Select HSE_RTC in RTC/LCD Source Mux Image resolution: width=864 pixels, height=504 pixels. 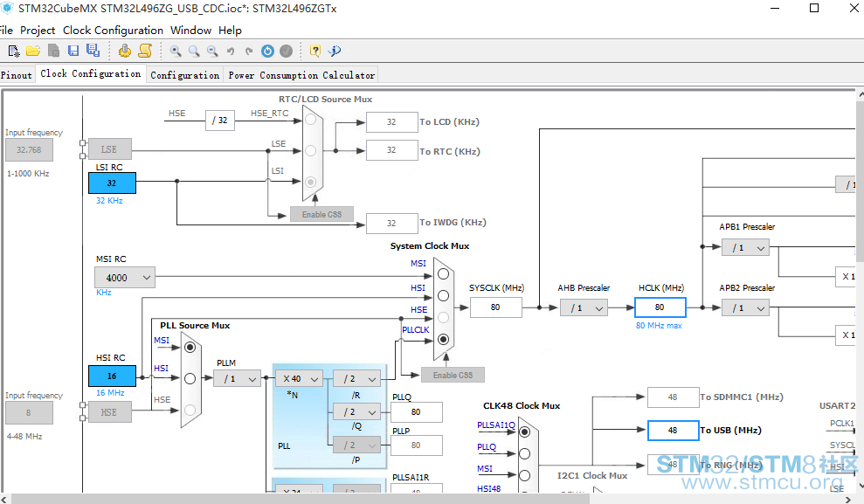click(311, 120)
